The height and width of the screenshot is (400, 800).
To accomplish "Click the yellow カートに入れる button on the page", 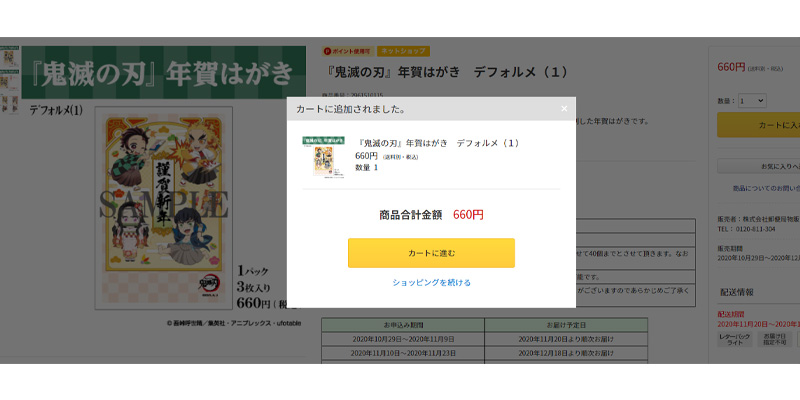I will coord(758,125).
